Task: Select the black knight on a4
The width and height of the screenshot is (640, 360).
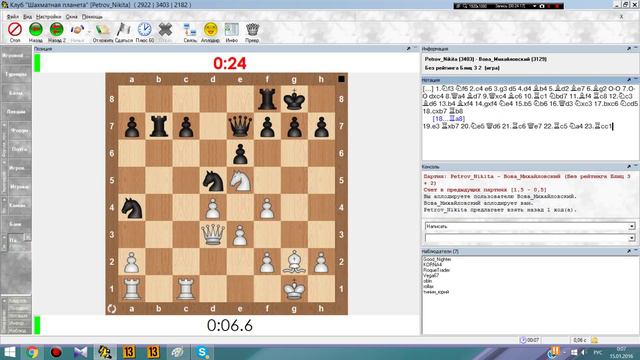Action: (132, 208)
